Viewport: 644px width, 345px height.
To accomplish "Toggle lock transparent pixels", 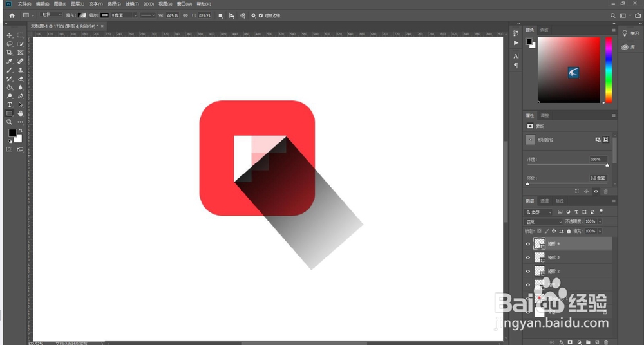I will 539,231.
